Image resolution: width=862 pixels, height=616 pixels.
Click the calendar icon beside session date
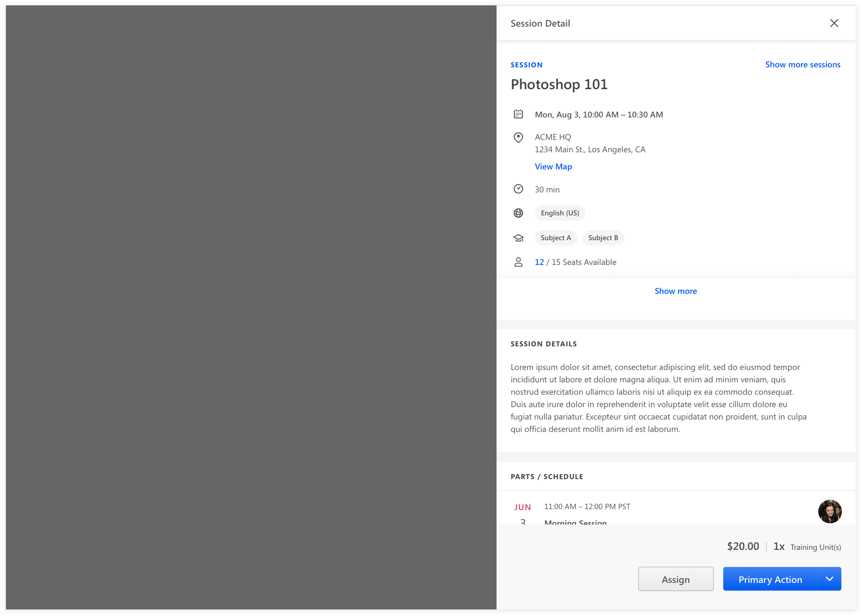(518, 114)
